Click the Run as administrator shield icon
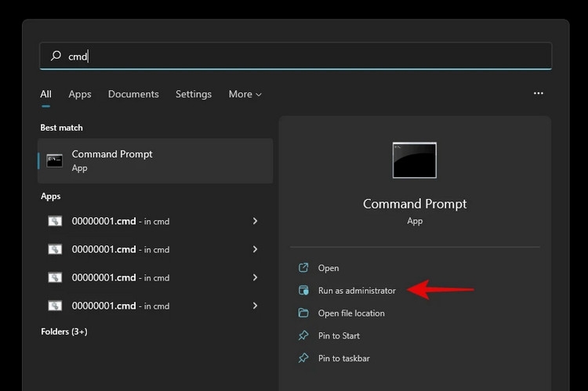The image size is (588, 391). click(303, 290)
